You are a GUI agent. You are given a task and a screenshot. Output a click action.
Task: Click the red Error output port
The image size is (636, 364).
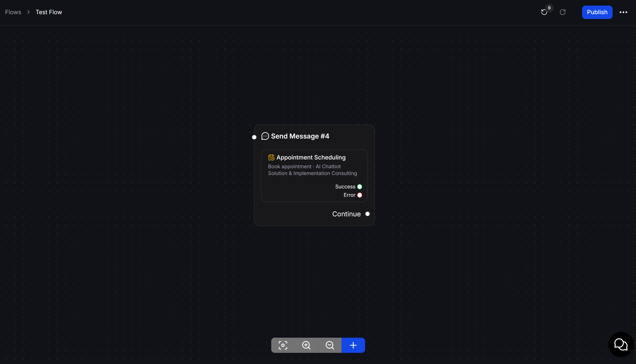pyautogui.click(x=360, y=195)
